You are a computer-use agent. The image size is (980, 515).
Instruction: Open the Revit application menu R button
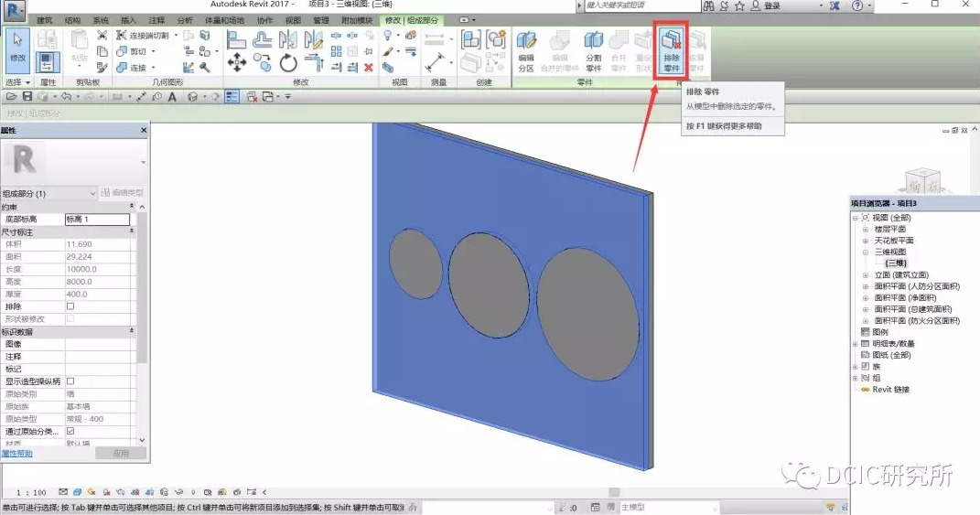14,10
